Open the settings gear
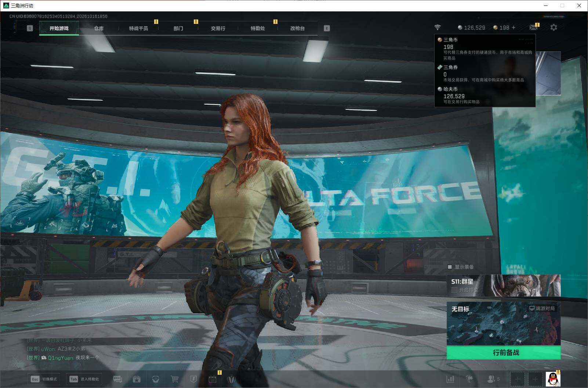Viewport: 588px width, 388px height. 553,28
